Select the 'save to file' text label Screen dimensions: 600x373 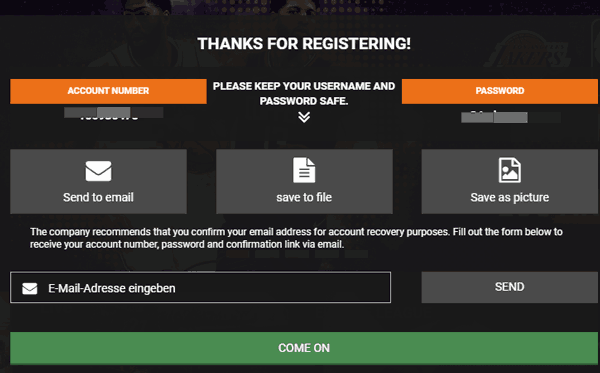(x=304, y=197)
